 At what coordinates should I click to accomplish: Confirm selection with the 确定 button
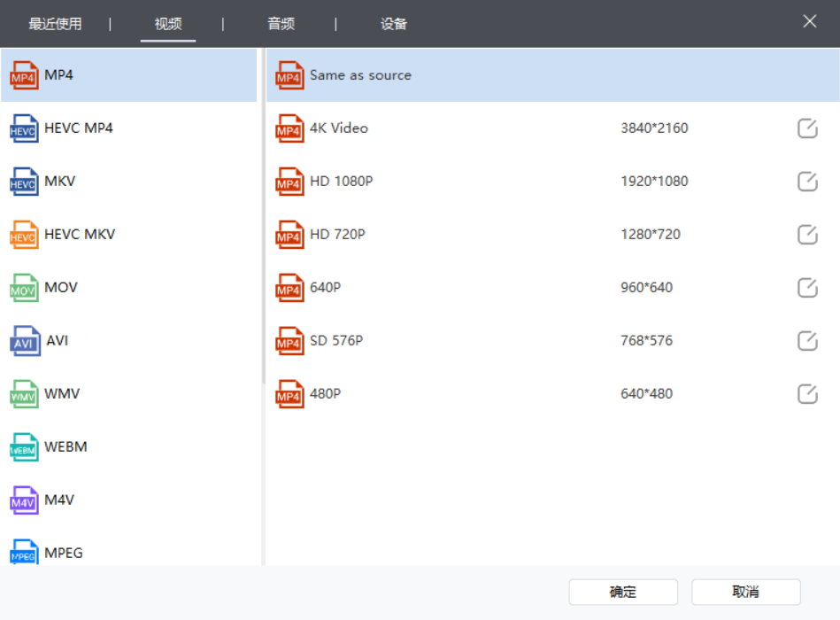[622, 592]
